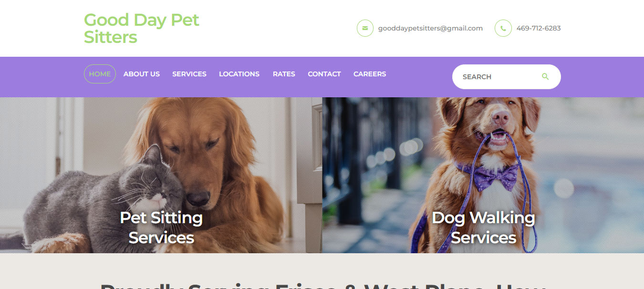Click the Good Day Pet Sitters logo
Viewport: 644px width, 289px height.
click(x=142, y=28)
